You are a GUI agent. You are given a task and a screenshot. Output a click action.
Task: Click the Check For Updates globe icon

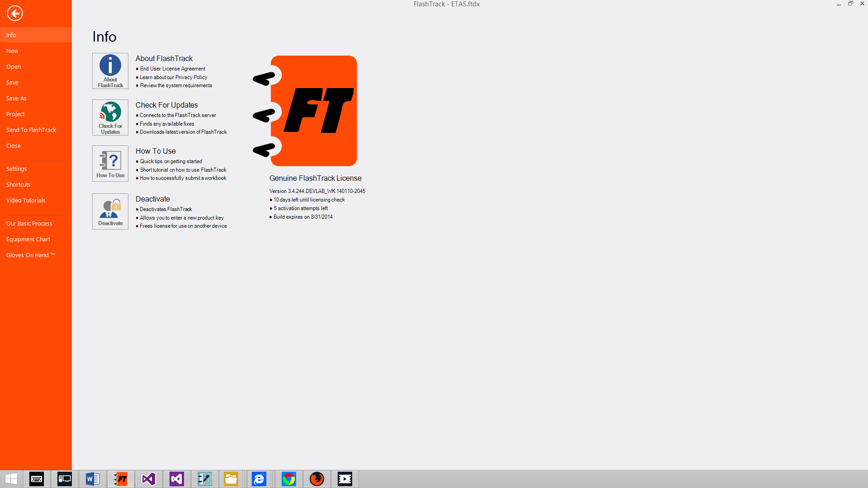(110, 117)
